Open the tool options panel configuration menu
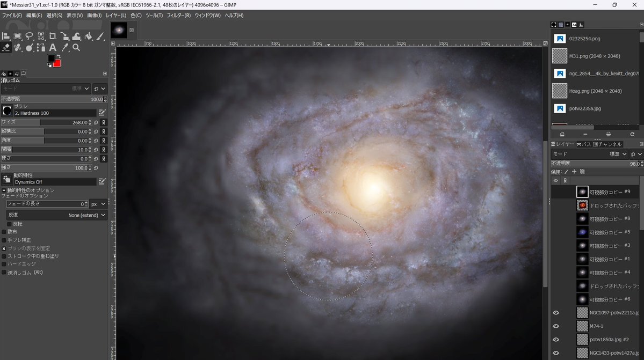This screenshot has height=360, width=644. (x=105, y=74)
